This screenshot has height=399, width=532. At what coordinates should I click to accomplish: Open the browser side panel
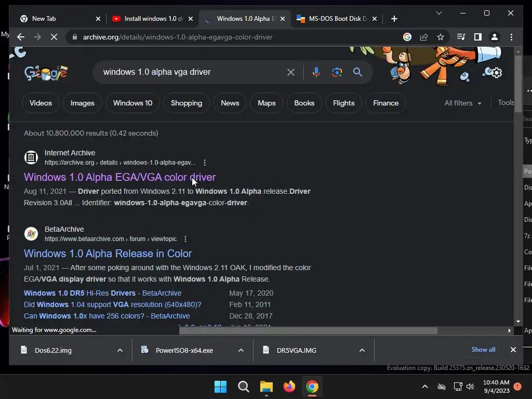pyautogui.click(x=478, y=37)
